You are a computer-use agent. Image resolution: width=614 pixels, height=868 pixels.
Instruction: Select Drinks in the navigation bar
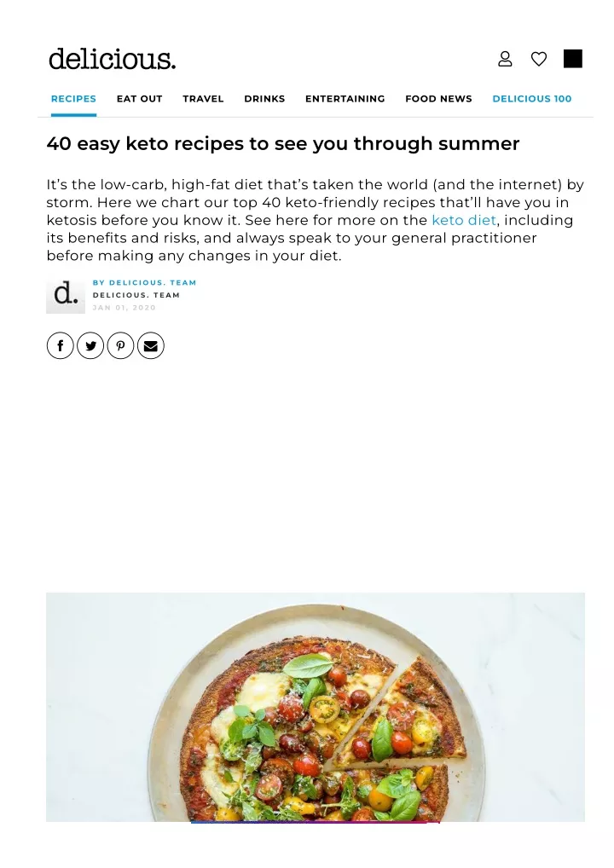pyautogui.click(x=264, y=99)
